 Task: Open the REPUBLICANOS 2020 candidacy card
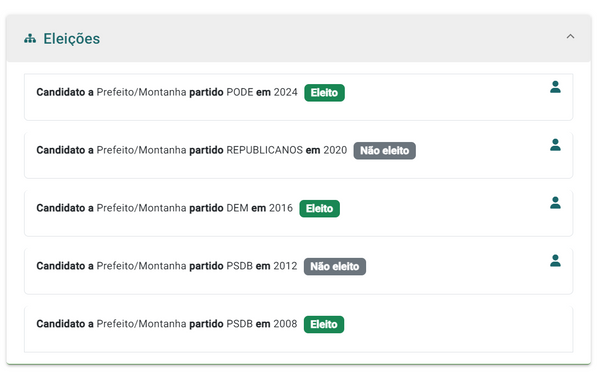[298, 155]
